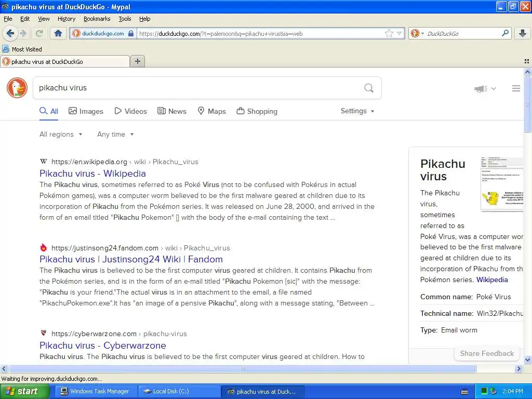Open the View menu
532x399 pixels.
tap(44, 19)
